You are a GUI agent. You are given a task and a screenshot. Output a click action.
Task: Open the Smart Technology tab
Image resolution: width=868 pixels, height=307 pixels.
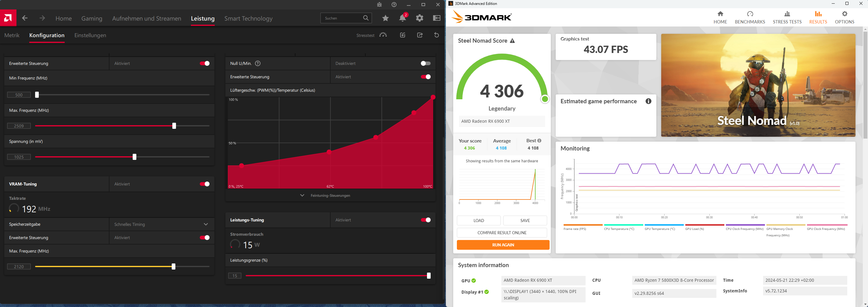click(x=248, y=19)
